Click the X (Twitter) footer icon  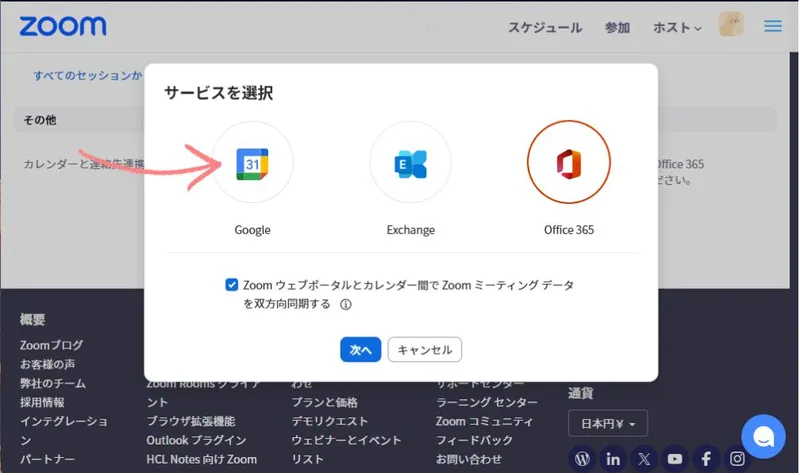[x=644, y=459]
